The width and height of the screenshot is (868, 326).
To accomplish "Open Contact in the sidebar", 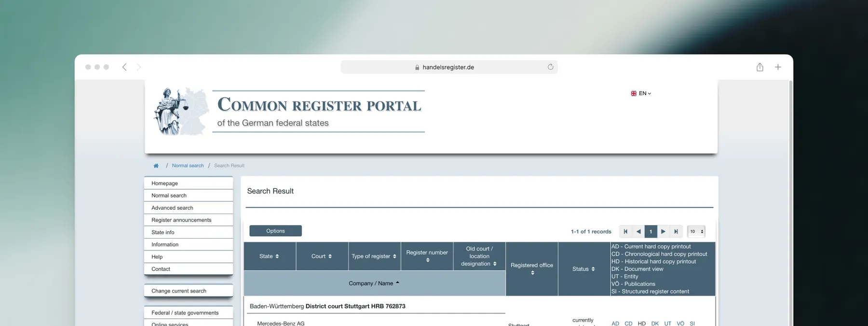I will [189, 269].
